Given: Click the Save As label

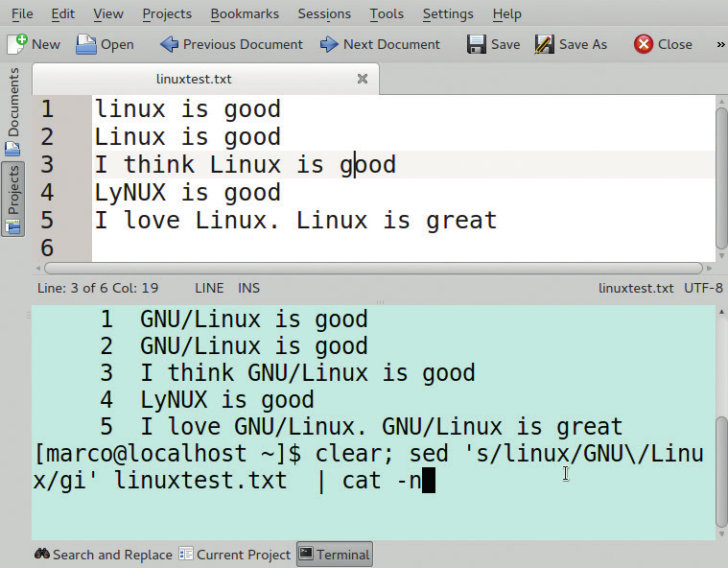Looking at the screenshot, I should coord(583,44).
